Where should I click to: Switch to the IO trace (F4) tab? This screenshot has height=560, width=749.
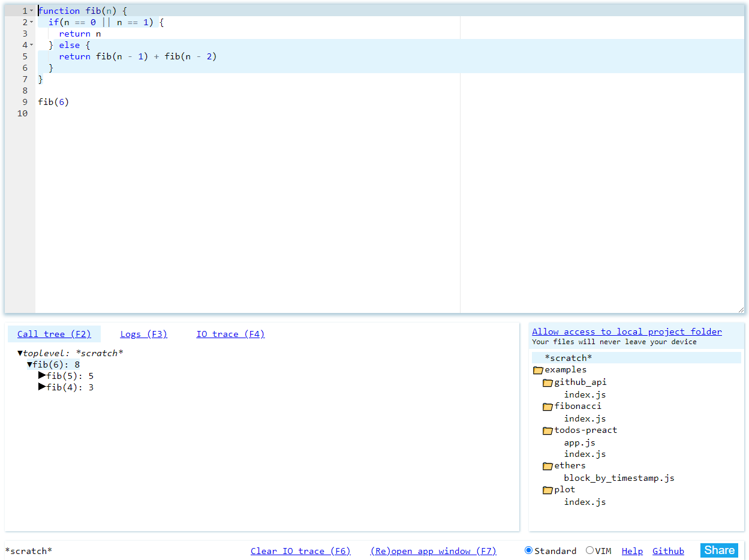230,334
